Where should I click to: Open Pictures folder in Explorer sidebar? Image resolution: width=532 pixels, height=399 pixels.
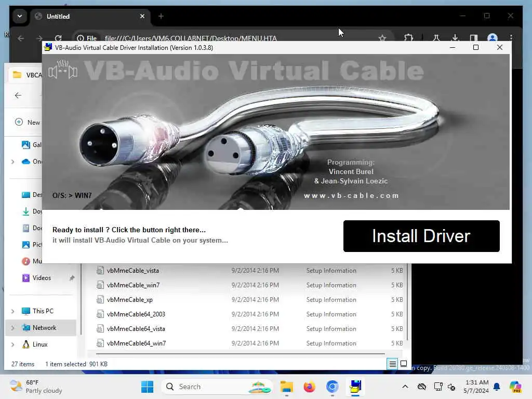point(31,245)
